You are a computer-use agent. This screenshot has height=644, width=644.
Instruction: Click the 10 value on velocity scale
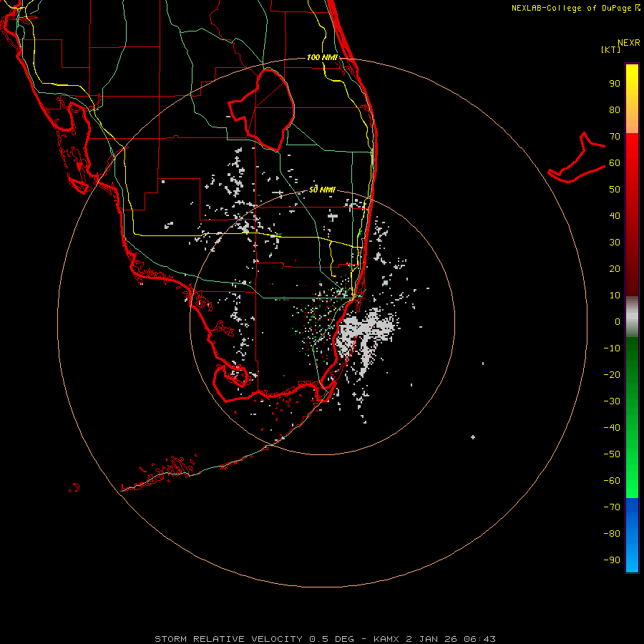(x=615, y=296)
